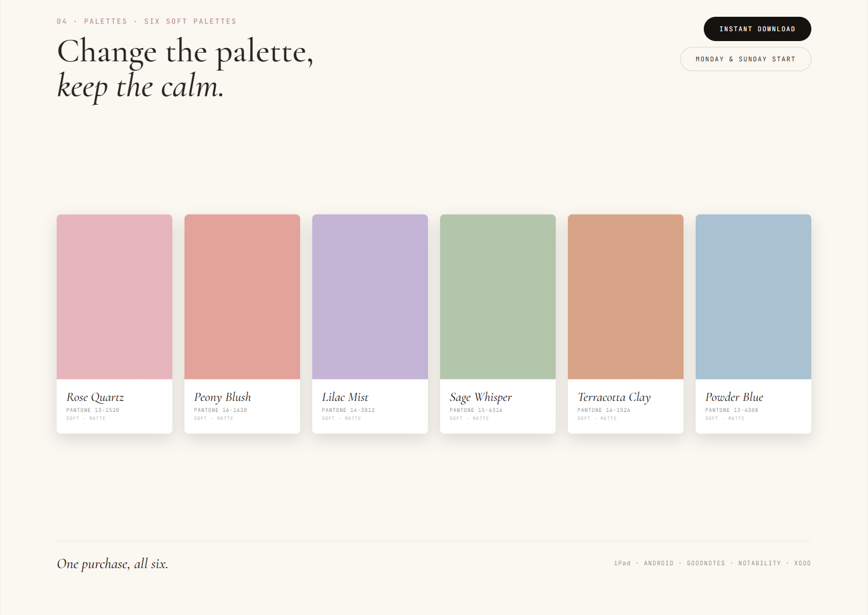Click the Sage Whisper palette name
This screenshot has width=868, height=615.
481,397
